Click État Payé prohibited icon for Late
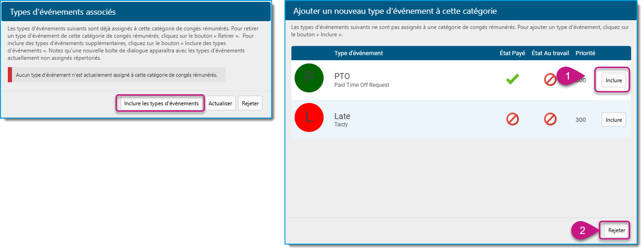The height and width of the screenshot is (251, 644). point(512,120)
